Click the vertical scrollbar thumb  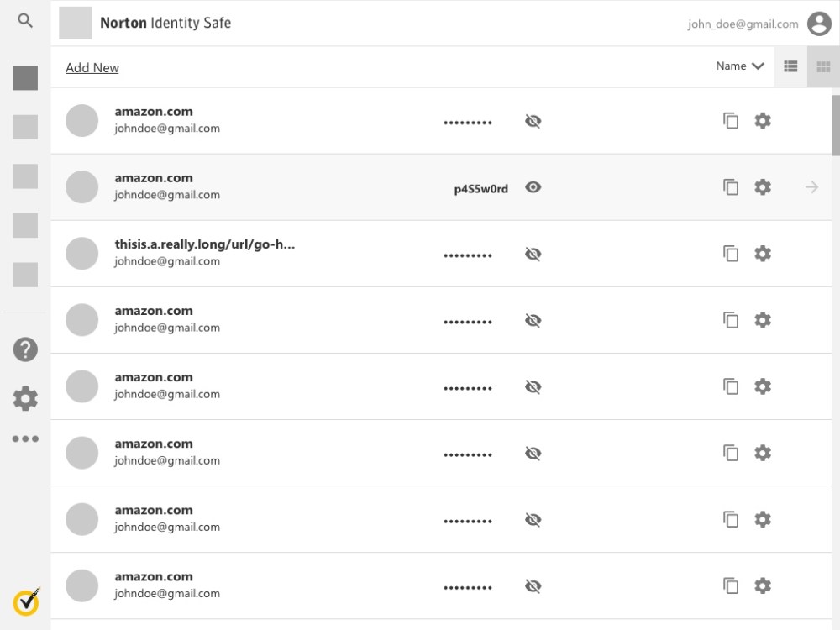coord(836,124)
